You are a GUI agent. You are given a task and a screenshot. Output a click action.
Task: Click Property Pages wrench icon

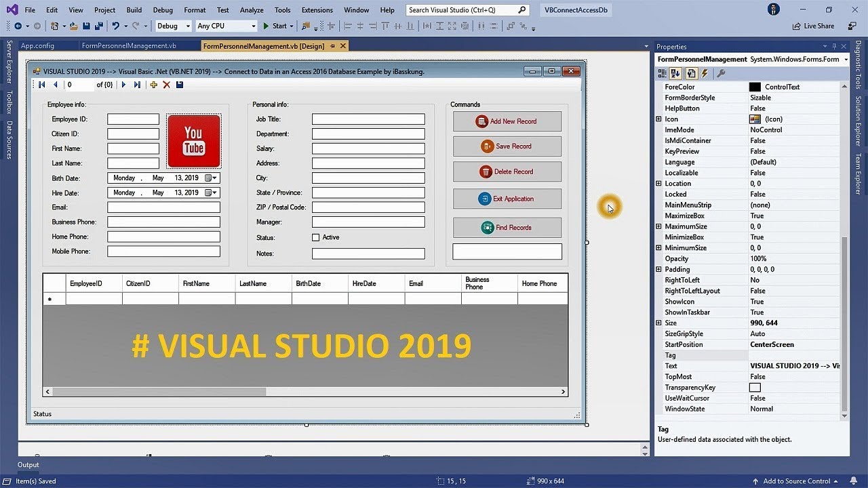point(721,73)
